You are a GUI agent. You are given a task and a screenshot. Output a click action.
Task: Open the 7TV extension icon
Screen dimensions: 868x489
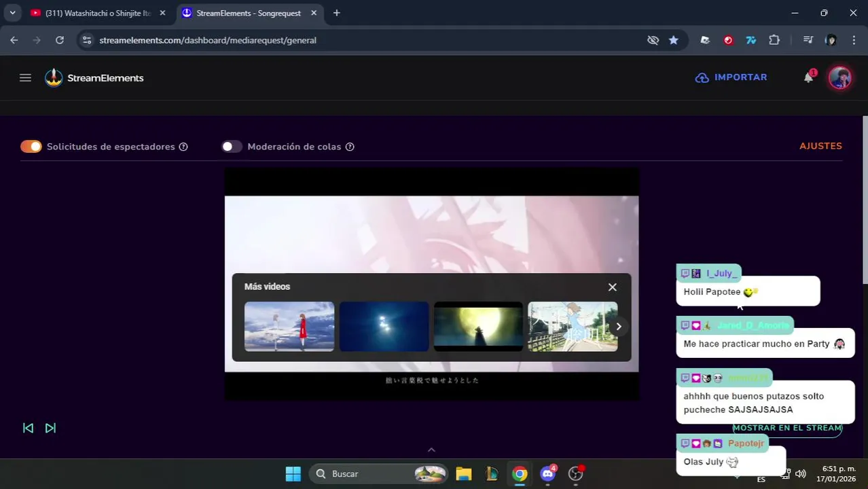(x=751, y=40)
